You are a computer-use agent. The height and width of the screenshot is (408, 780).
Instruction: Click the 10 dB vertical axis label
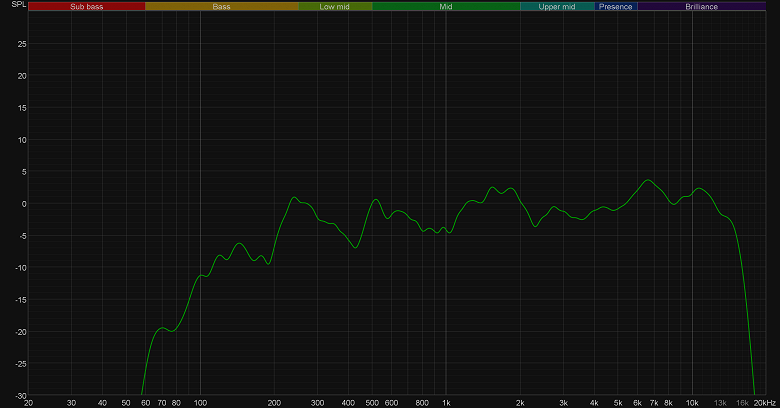pyautogui.click(x=22, y=140)
